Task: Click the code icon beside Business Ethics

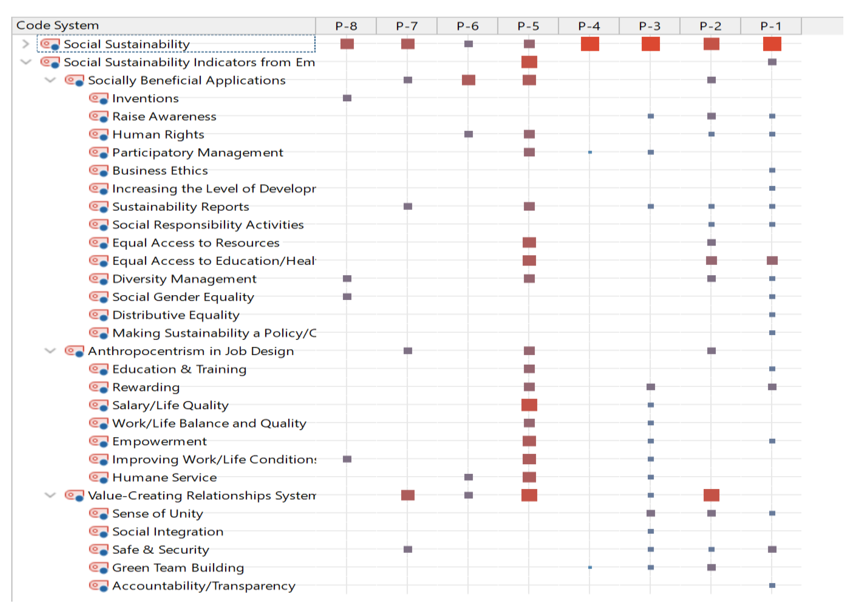Action: 99,171
